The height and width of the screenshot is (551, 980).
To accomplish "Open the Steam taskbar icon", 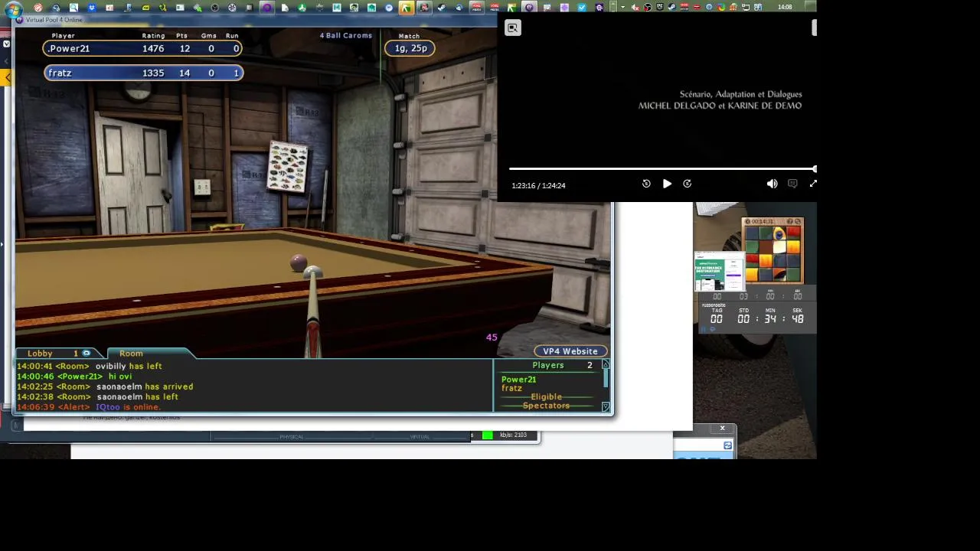I will click(441, 8).
